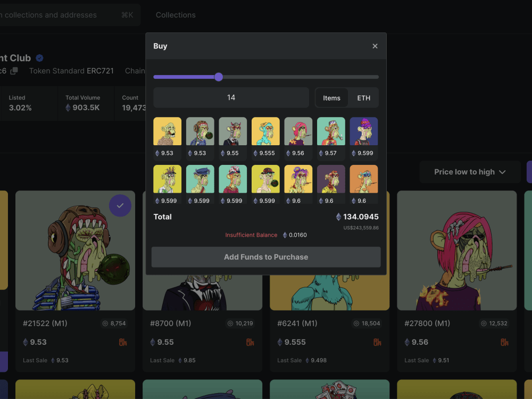Click the Blur icon on the #27800 card

pyautogui.click(x=504, y=342)
